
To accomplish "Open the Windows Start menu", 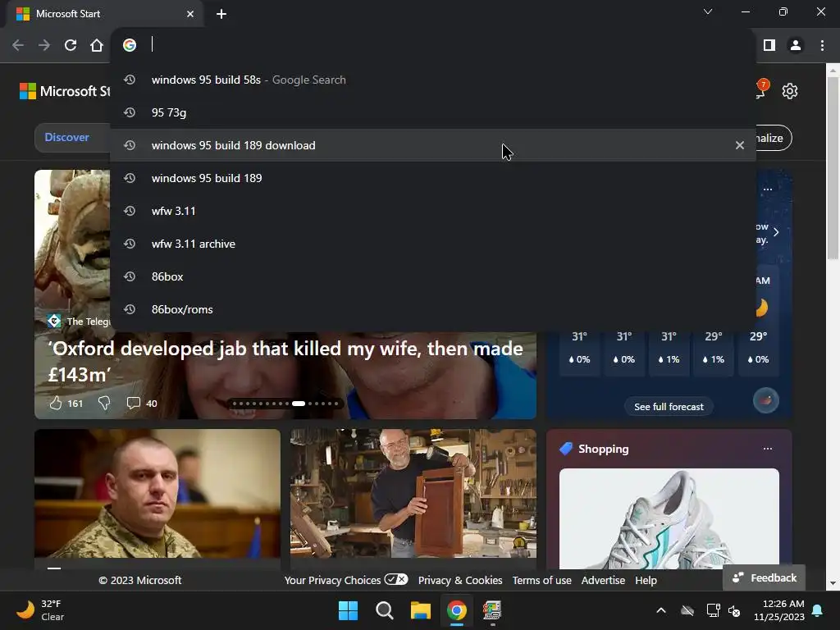I will (348, 610).
